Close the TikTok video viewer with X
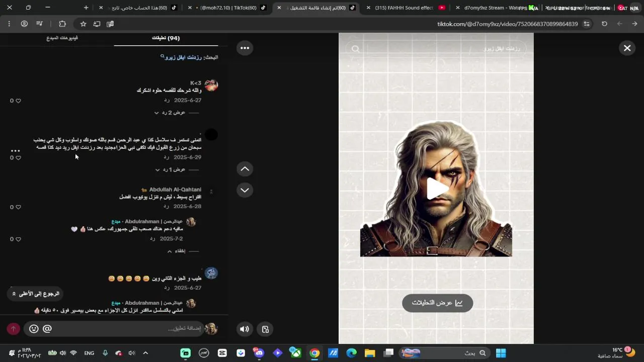This screenshot has height=362, width=644. click(627, 48)
